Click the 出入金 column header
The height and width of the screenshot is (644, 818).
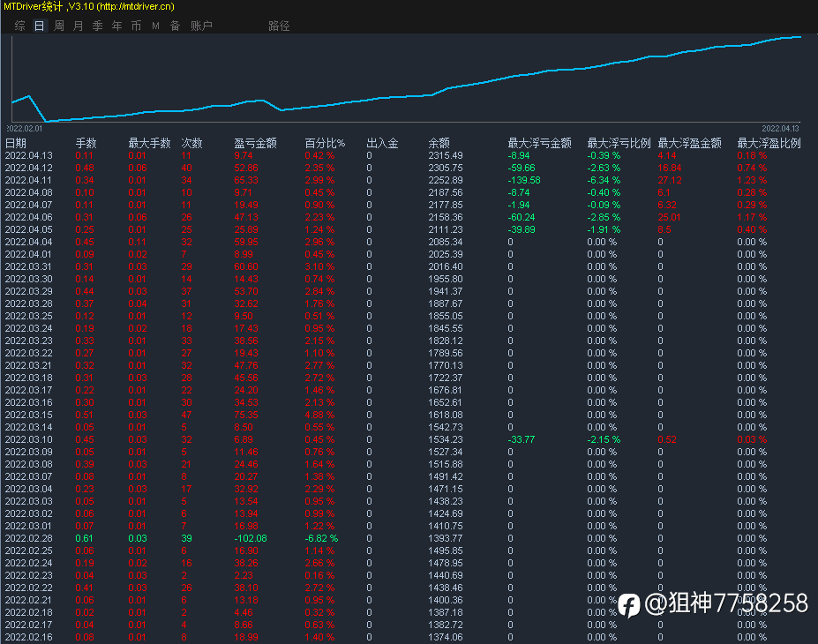point(382,143)
